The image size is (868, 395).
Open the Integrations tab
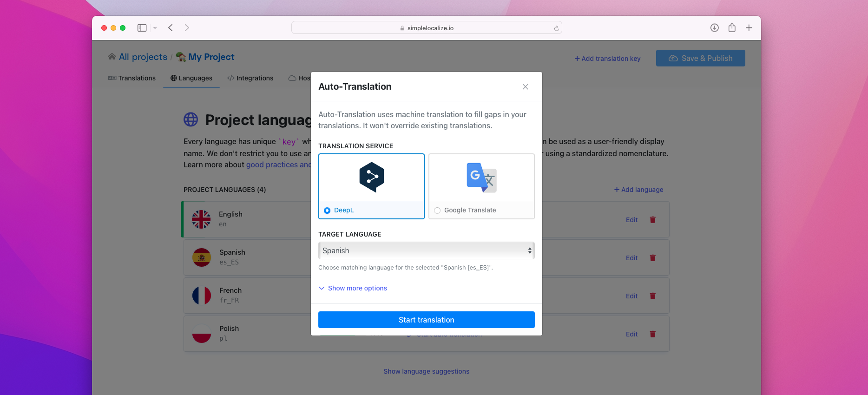(250, 78)
